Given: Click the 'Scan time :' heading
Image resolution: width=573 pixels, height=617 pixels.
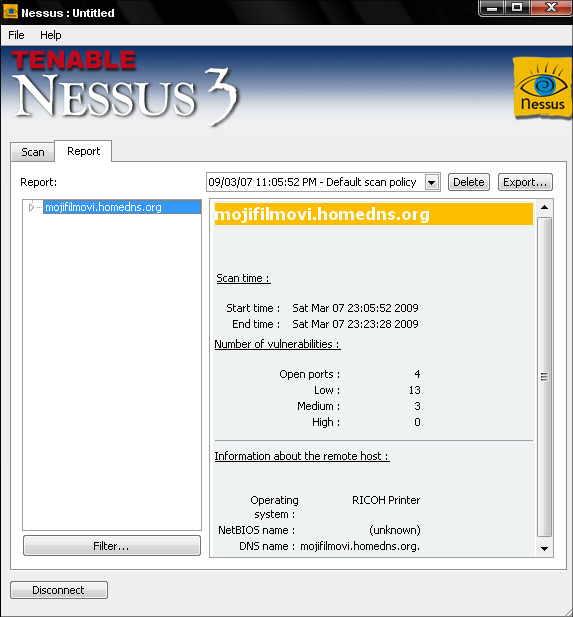Looking at the screenshot, I should click(243, 278).
